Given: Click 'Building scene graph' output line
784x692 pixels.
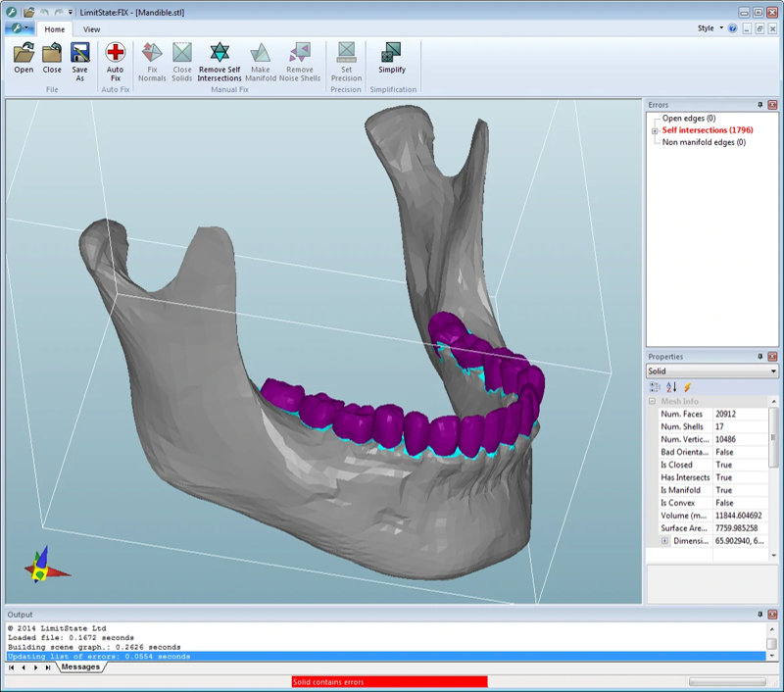Looking at the screenshot, I should coord(94,647).
